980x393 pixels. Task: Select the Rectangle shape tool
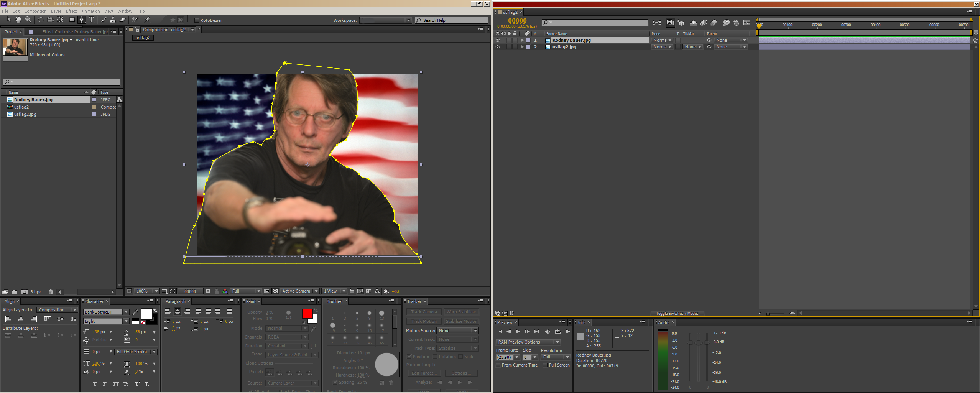tap(72, 20)
